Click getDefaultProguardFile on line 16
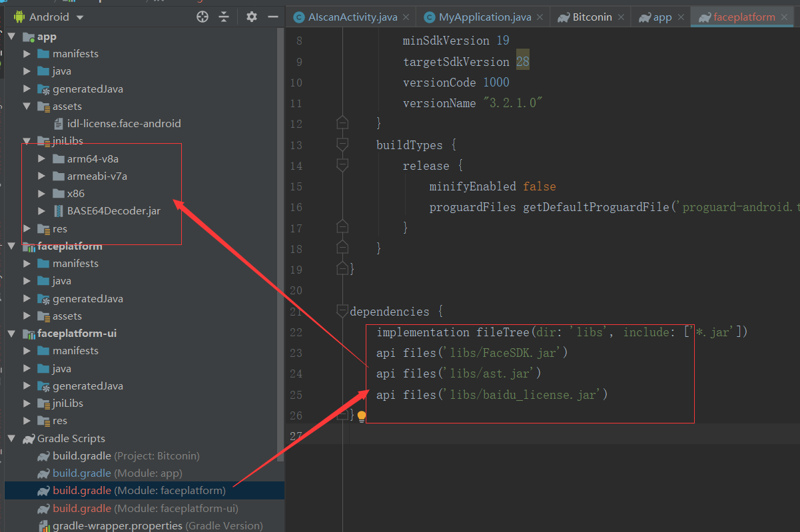This screenshot has width=800, height=532. tap(596, 207)
